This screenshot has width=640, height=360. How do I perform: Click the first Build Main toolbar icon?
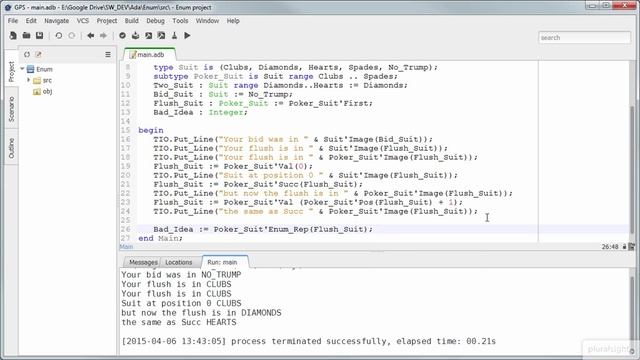tap(149, 36)
